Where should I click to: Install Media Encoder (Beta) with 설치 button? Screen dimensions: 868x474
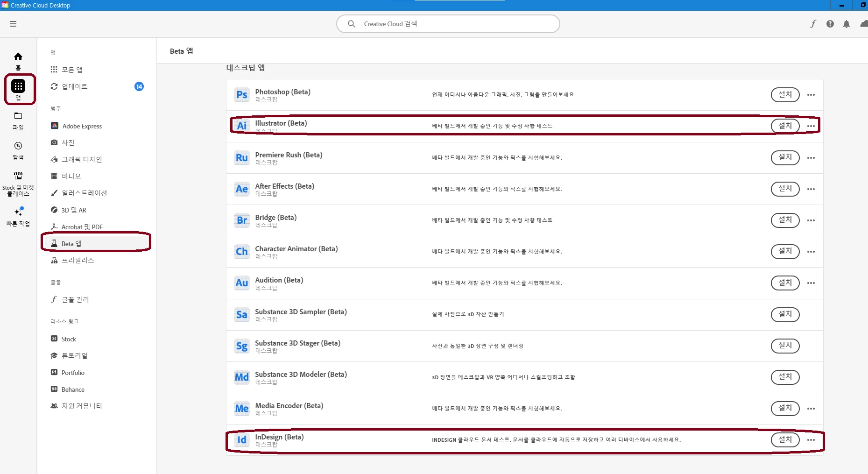(785, 409)
